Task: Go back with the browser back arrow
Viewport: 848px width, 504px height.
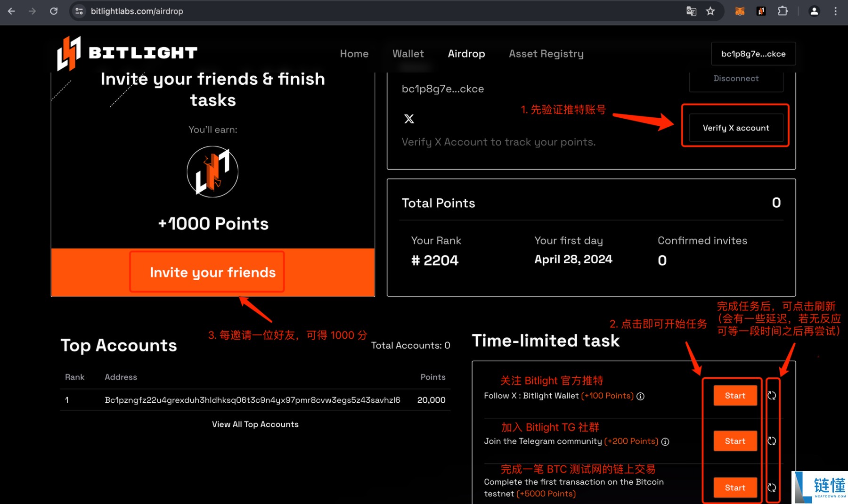Action: [x=11, y=11]
